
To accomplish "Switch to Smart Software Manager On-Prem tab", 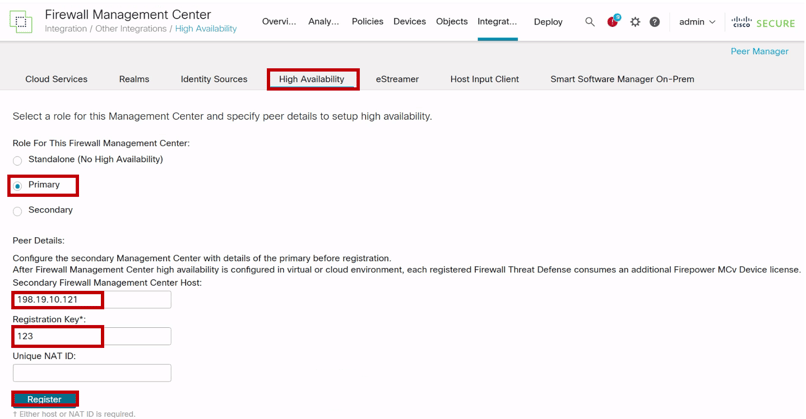I will 622,79.
